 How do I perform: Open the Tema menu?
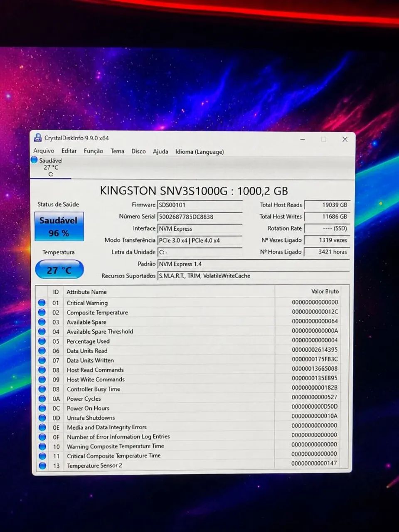117,151
